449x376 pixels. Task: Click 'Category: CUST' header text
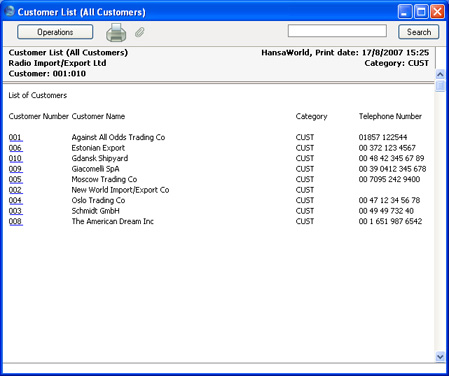(396, 63)
